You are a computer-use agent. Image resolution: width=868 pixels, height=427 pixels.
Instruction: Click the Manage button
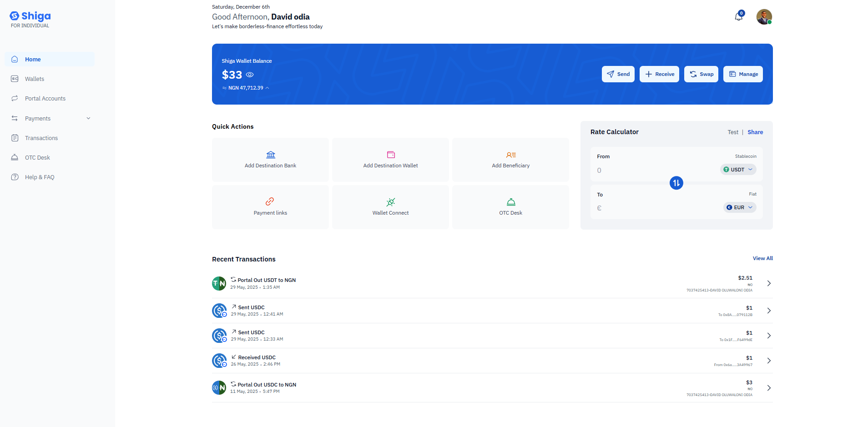743,74
